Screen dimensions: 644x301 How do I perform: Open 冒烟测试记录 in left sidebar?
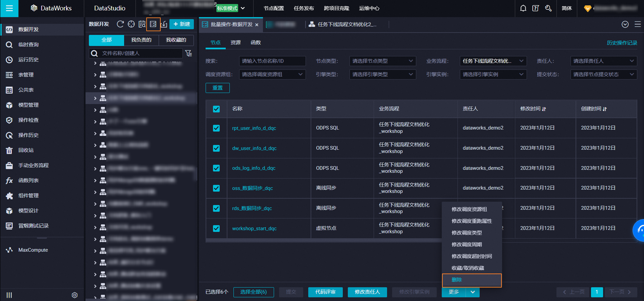click(42, 226)
